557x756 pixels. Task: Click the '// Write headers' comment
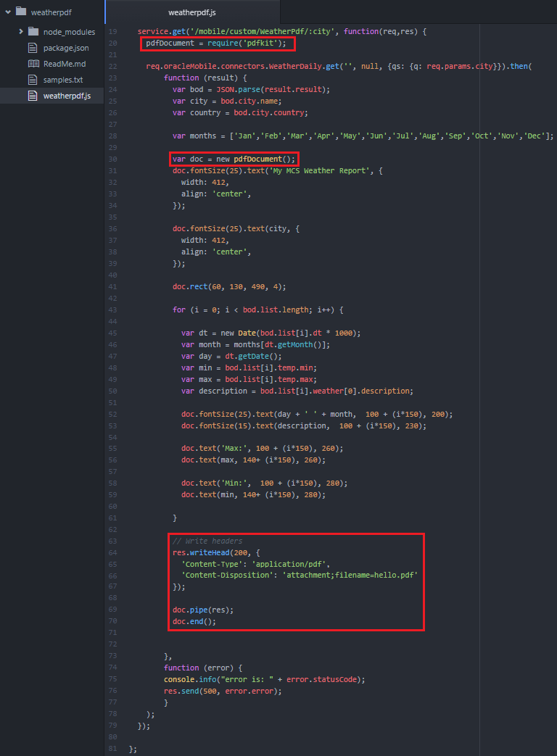coord(207,541)
